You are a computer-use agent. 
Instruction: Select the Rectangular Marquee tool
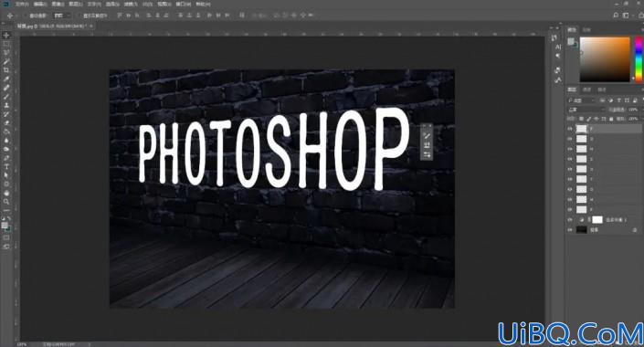point(6,45)
